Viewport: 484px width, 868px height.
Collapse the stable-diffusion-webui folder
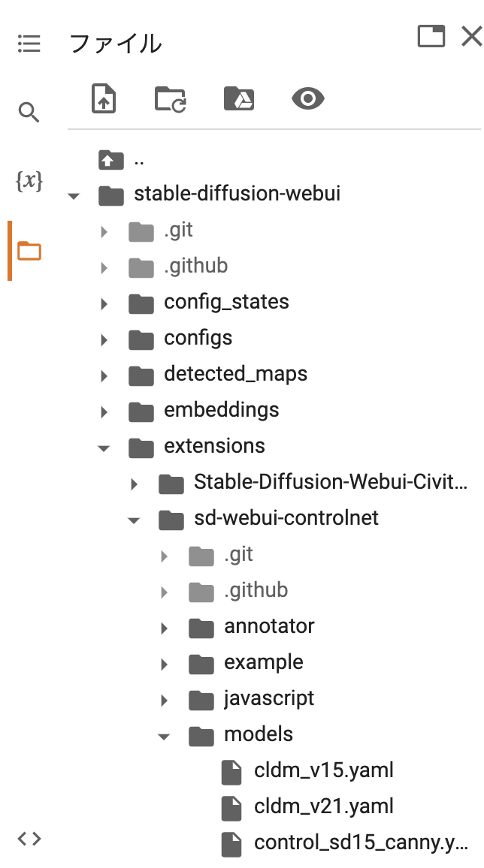pos(73,194)
